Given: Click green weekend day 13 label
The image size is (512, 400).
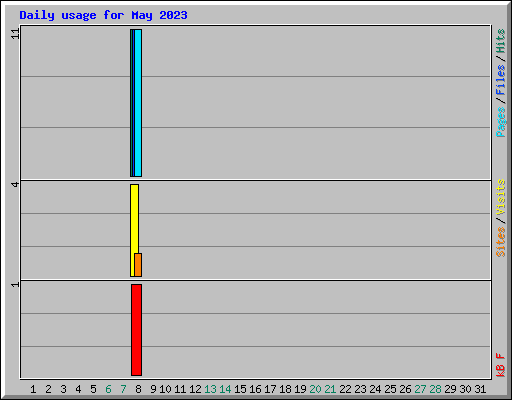Looking at the screenshot, I should tap(210, 389).
